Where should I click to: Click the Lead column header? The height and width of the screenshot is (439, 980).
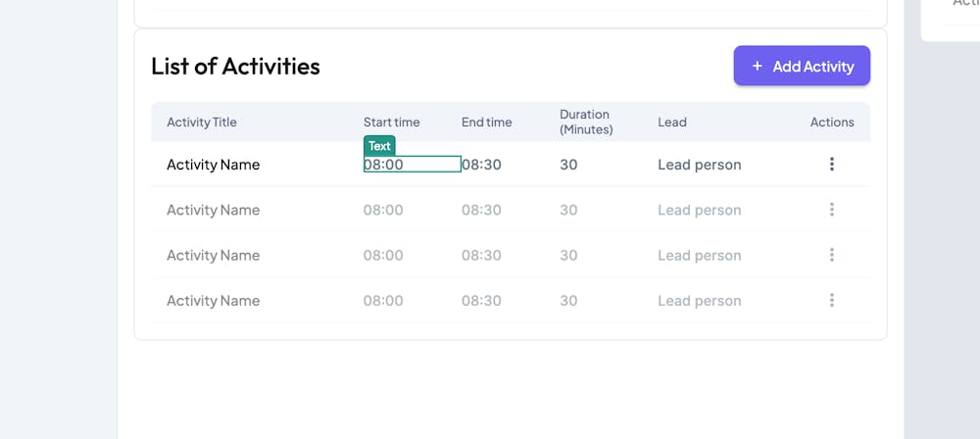click(672, 122)
